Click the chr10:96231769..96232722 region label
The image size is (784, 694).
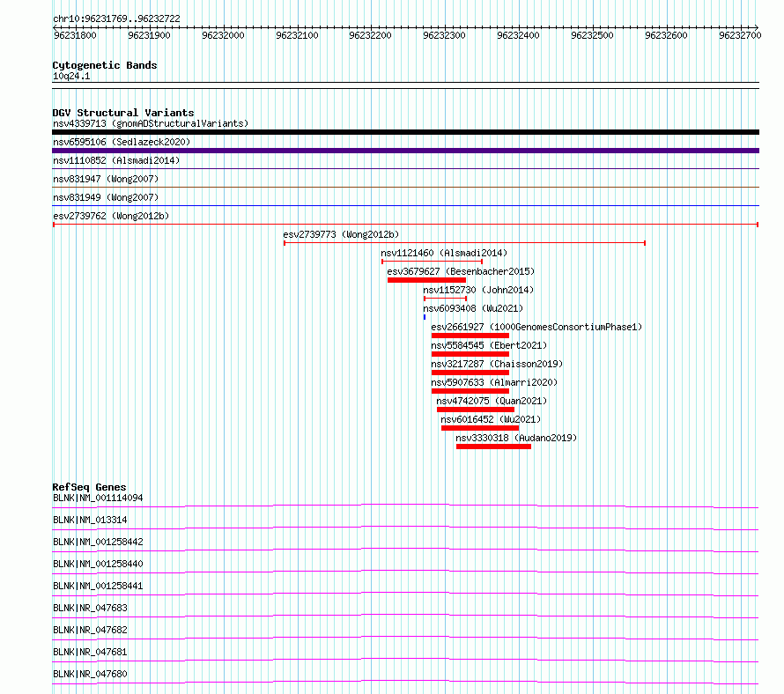[116, 18]
